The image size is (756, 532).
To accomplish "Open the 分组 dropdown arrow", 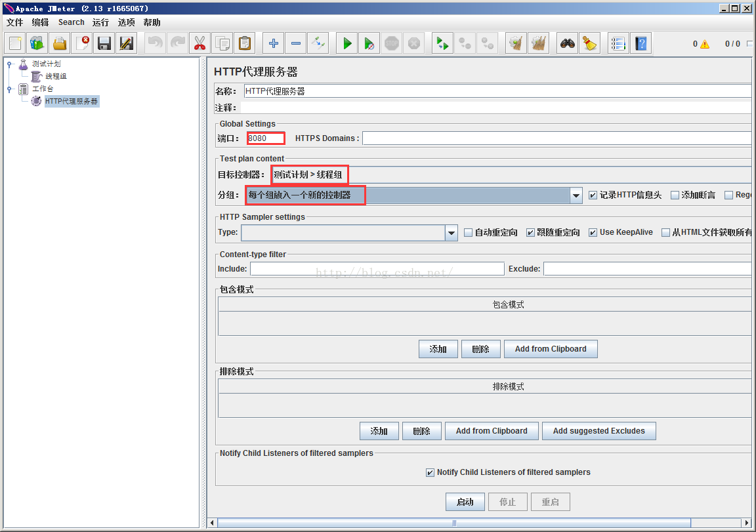I will (x=576, y=195).
